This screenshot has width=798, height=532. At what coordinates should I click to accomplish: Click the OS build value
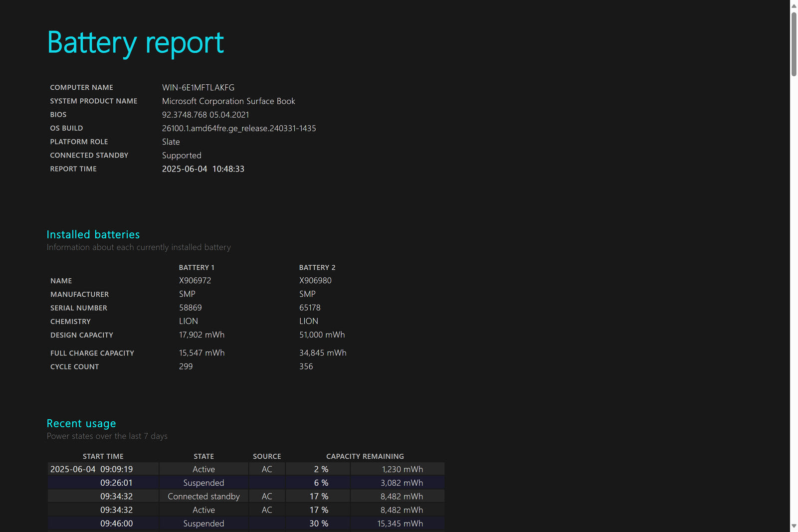[x=239, y=128]
